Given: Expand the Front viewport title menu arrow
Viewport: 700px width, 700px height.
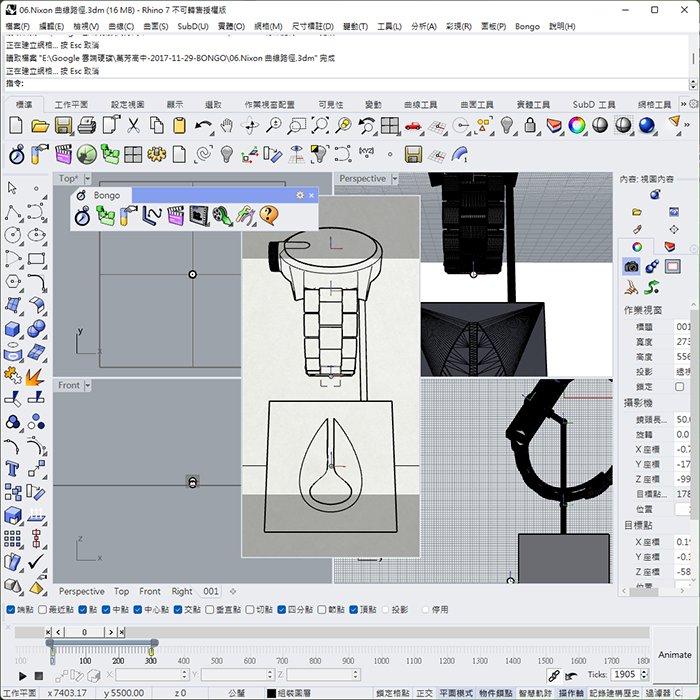Looking at the screenshot, I should click(90, 385).
